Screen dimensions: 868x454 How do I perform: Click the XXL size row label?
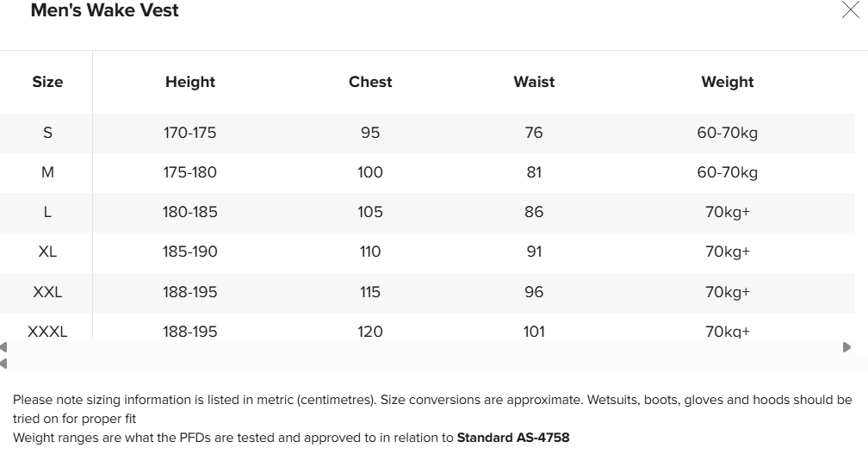[x=47, y=292]
